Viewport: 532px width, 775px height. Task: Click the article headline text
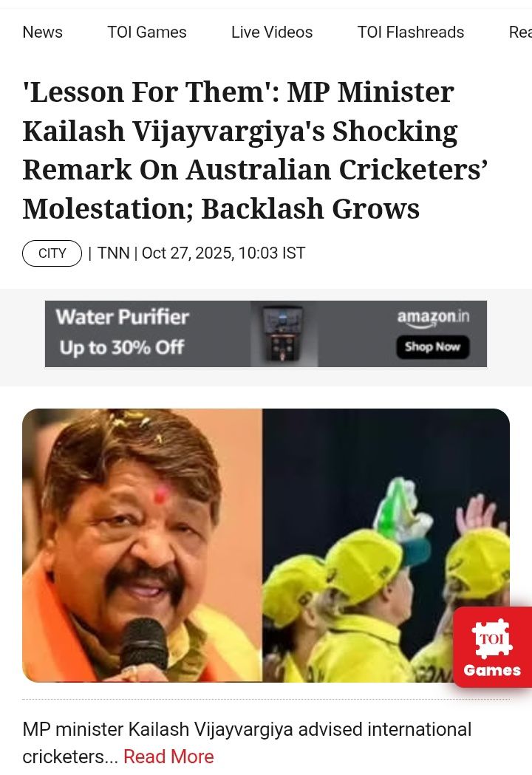255,150
